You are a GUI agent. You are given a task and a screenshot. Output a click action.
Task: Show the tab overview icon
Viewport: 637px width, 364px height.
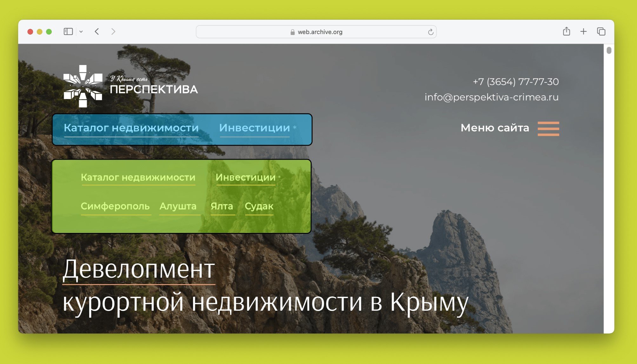[601, 31]
